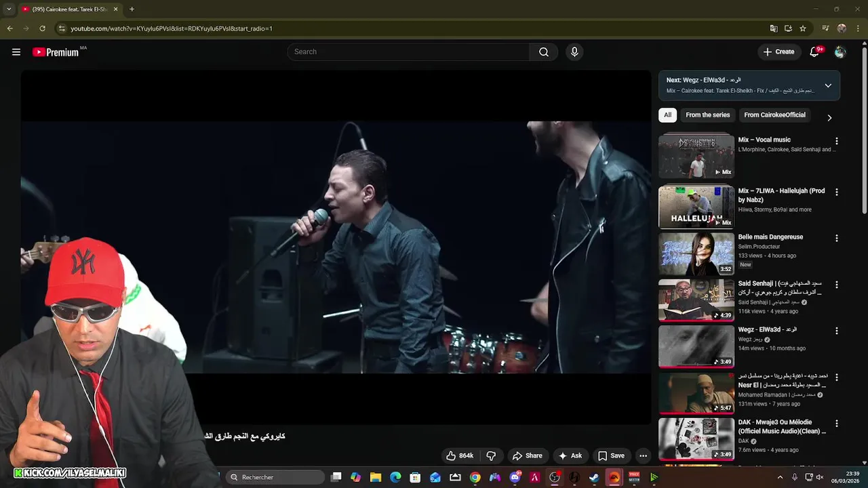The width and height of the screenshot is (868, 488).
Task: Save the video to a playlist
Action: pyautogui.click(x=611, y=455)
